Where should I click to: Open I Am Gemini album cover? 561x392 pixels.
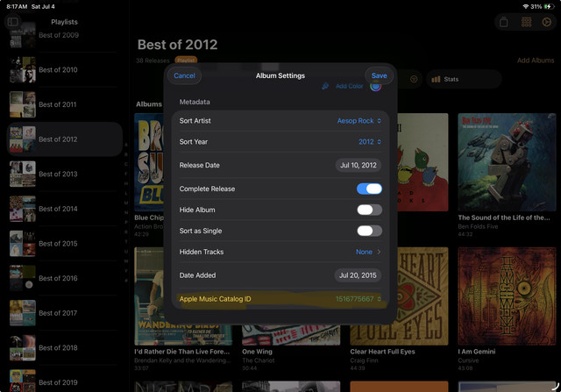(507, 296)
